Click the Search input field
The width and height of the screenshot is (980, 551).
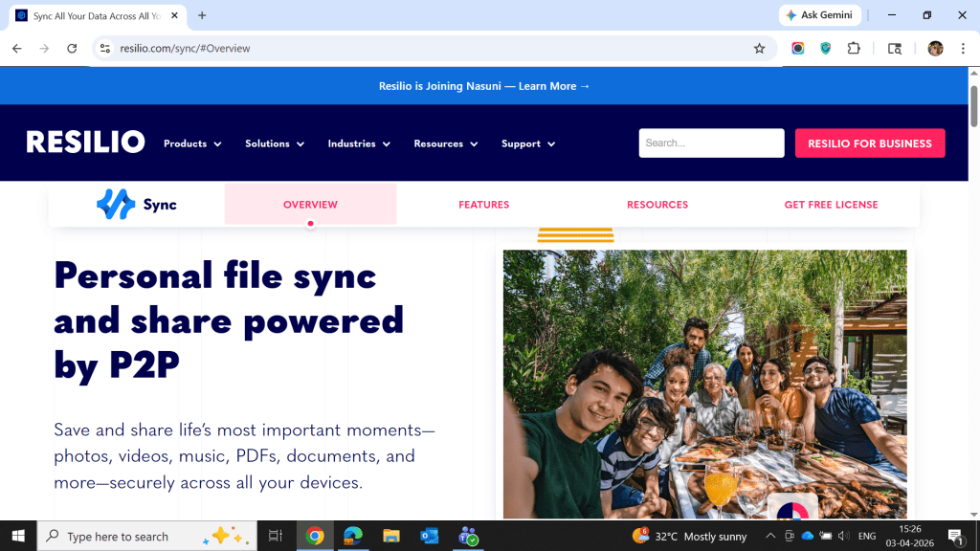coord(711,143)
